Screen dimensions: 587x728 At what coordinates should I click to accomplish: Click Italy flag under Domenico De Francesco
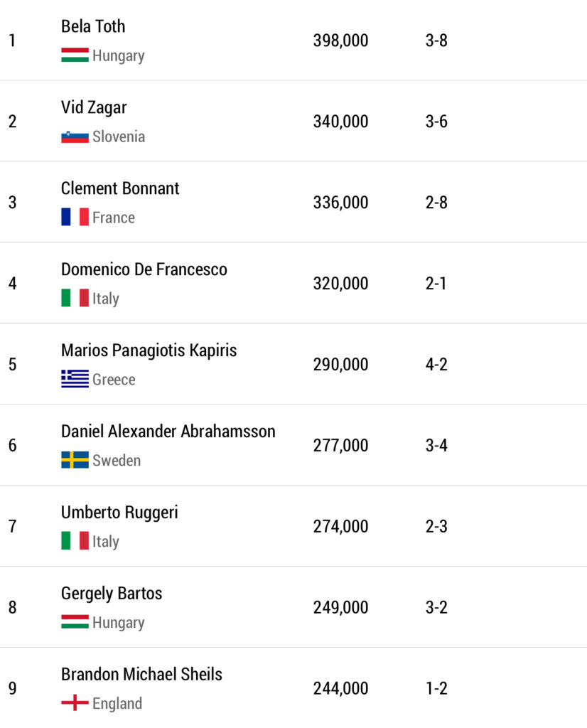tap(75, 299)
